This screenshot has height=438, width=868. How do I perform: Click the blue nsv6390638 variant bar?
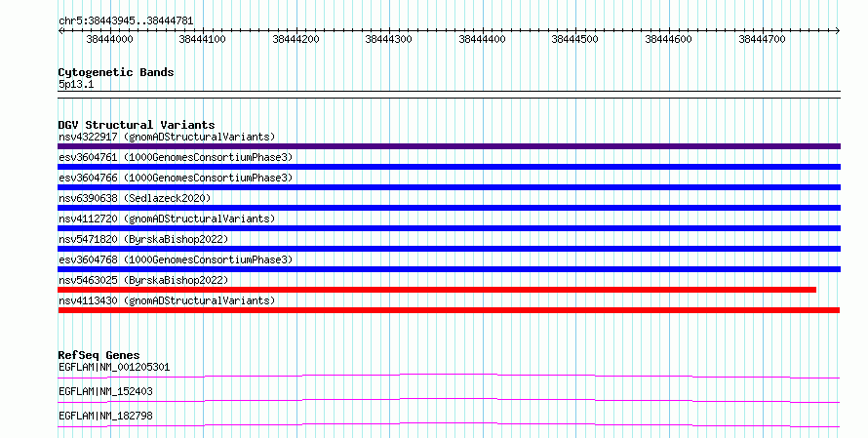[x=449, y=208]
